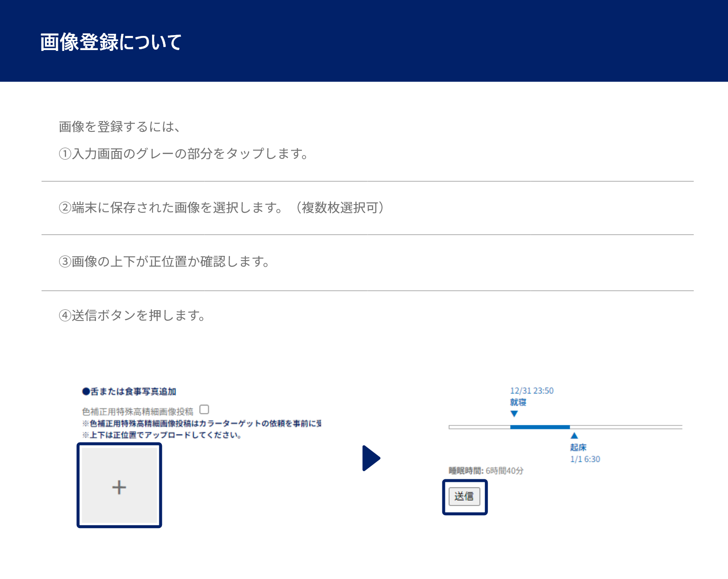Click the 睡眠時間: 6時間40分 text

click(x=486, y=471)
